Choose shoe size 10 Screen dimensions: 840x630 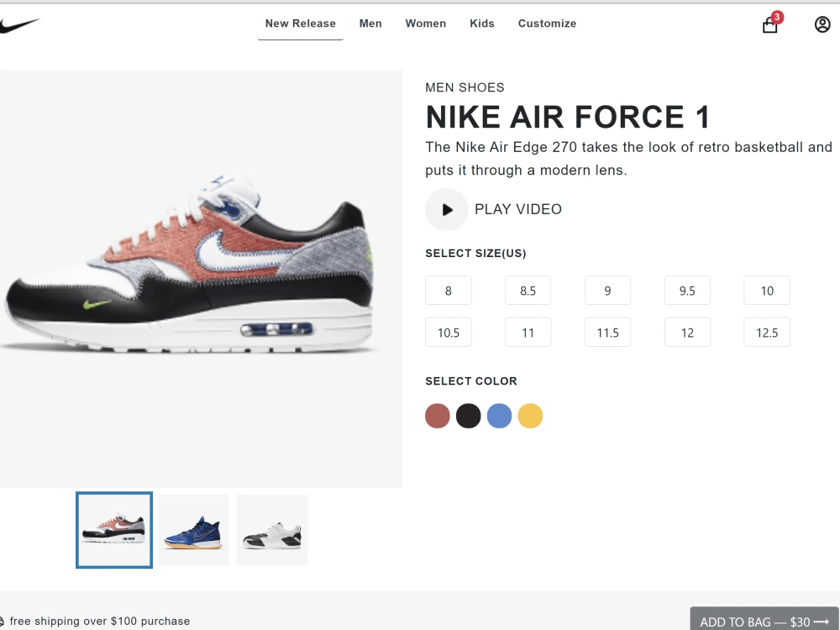tap(767, 291)
